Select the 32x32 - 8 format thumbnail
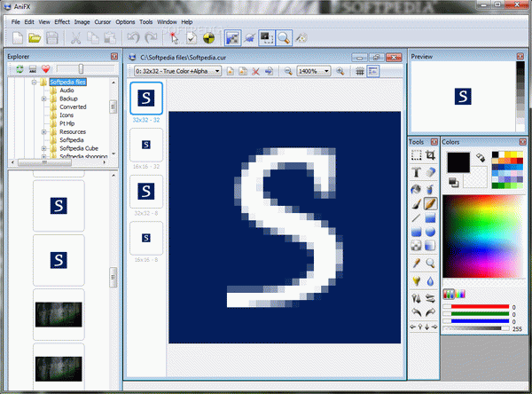This screenshot has height=394, width=532. coord(146,192)
